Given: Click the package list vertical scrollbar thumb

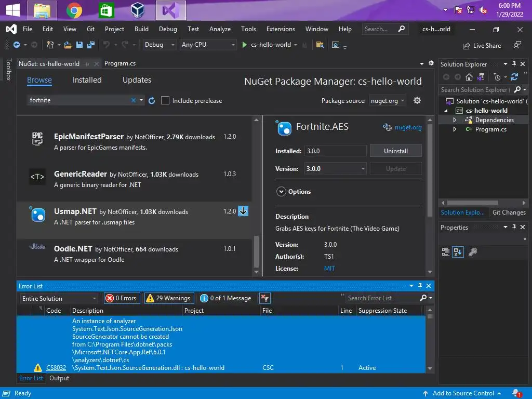Looking at the screenshot, I should (x=256, y=252).
